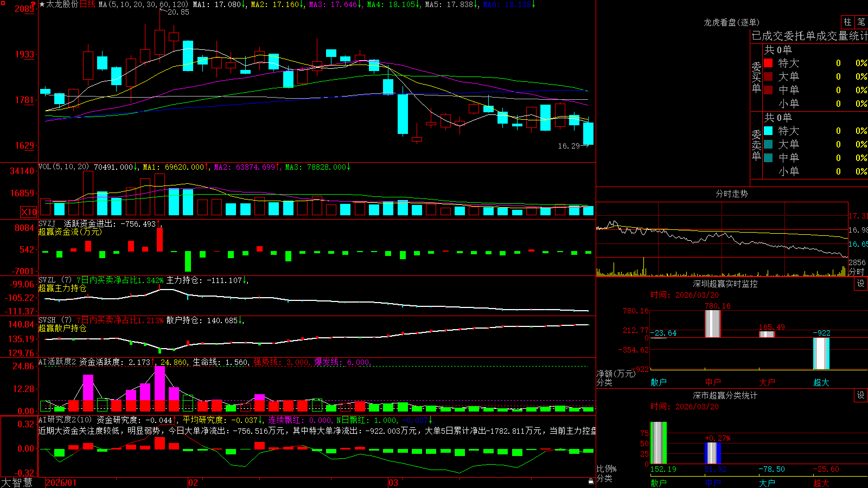Click the MA(5,10,20,30,60,120) indicator parameters

point(143,4)
